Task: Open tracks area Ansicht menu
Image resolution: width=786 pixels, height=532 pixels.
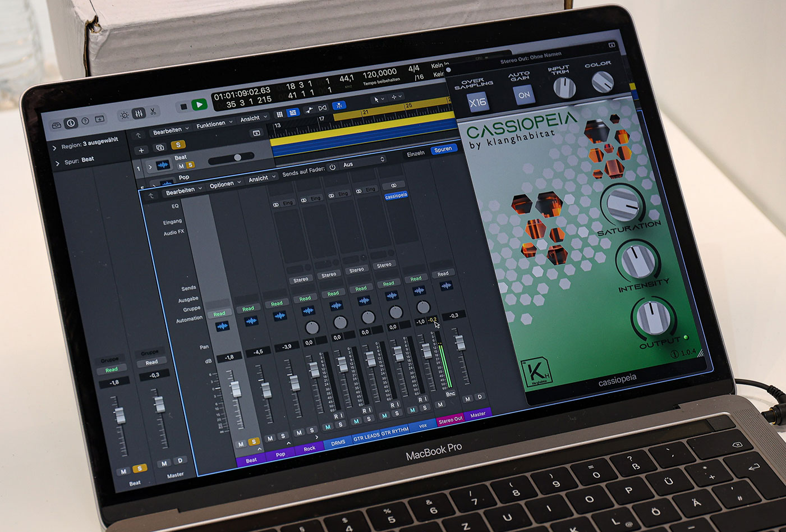Action: tap(254, 118)
